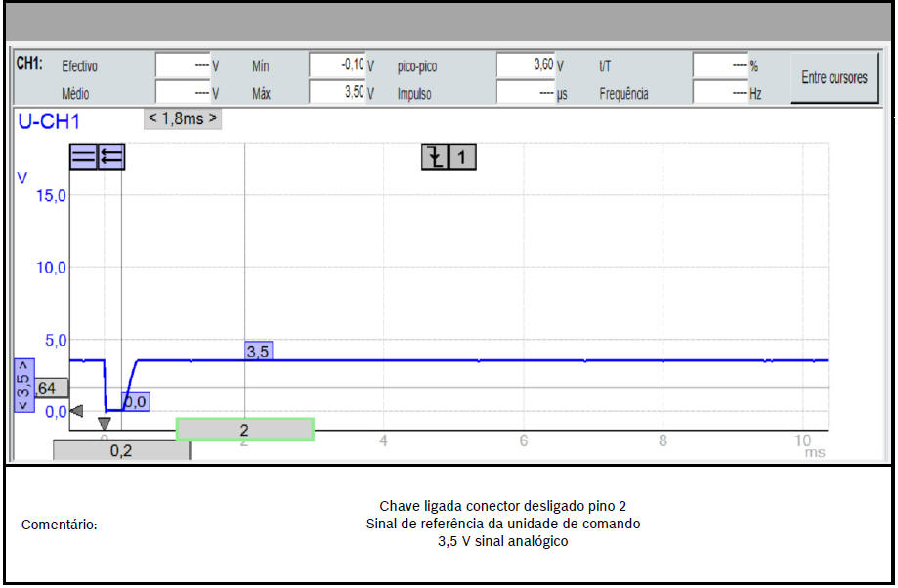Click the Mín value field
Image resolution: width=898 pixels, height=588 pixels.
pyautogui.click(x=337, y=66)
